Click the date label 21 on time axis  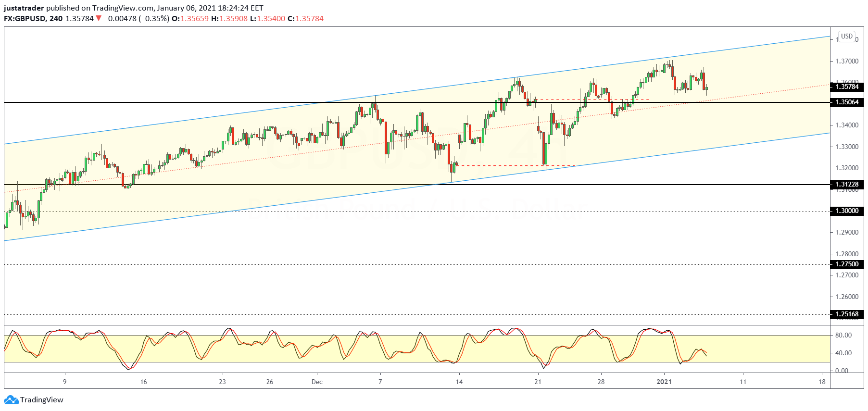pyautogui.click(x=538, y=382)
